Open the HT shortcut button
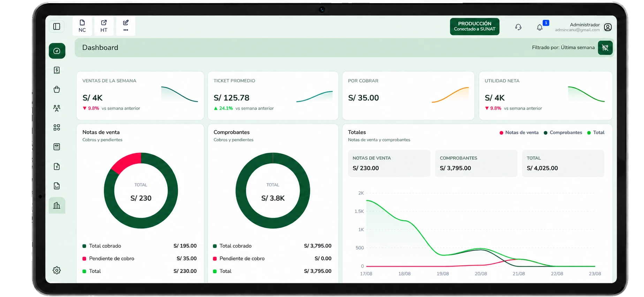Viewport: 644px width, 297px height. [104, 26]
